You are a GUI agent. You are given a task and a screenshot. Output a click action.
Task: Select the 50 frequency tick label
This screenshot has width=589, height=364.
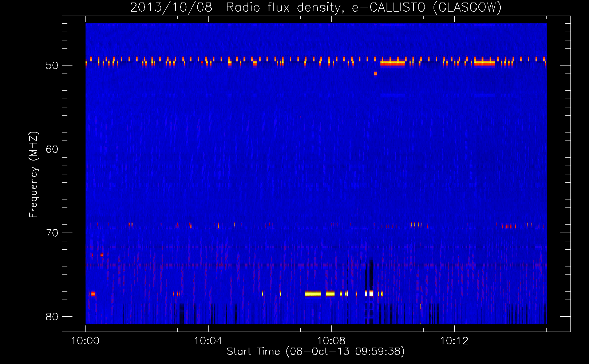pos(52,66)
